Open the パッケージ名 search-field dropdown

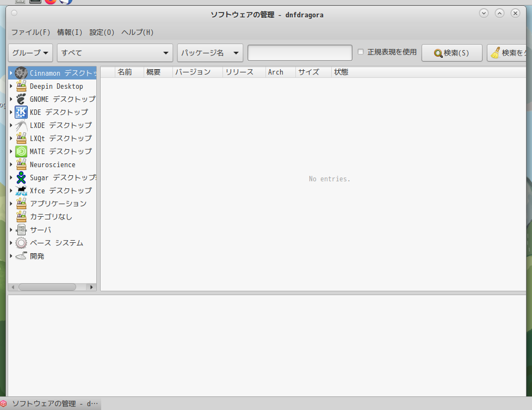click(210, 53)
